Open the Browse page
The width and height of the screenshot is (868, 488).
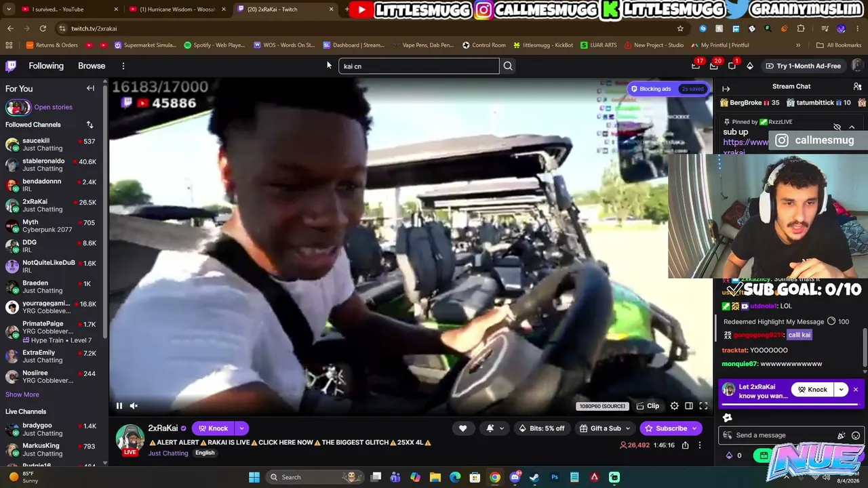[92, 66]
